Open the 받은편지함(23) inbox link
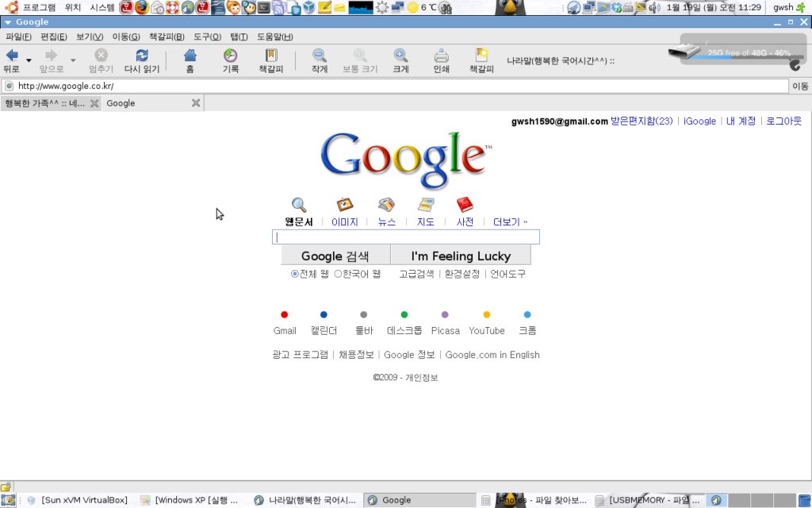This screenshot has height=508, width=812. [x=642, y=121]
